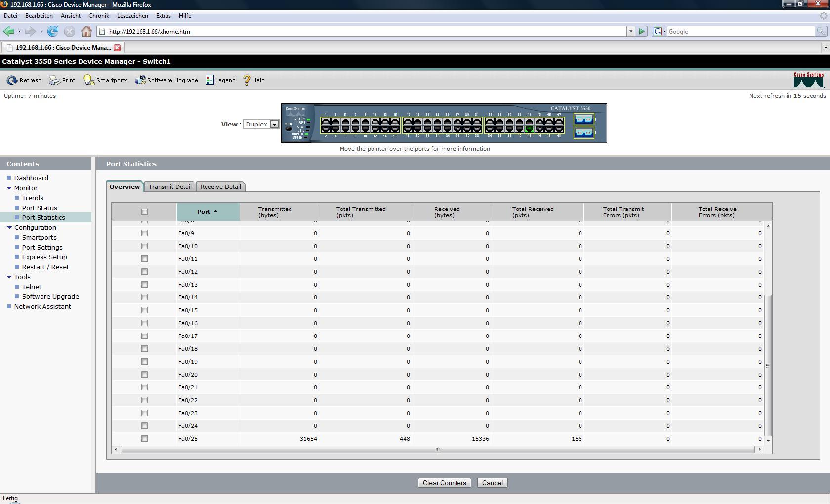Open the Bearbeiten menu
Viewport: 830px width, 504px height.
pos(39,16)
